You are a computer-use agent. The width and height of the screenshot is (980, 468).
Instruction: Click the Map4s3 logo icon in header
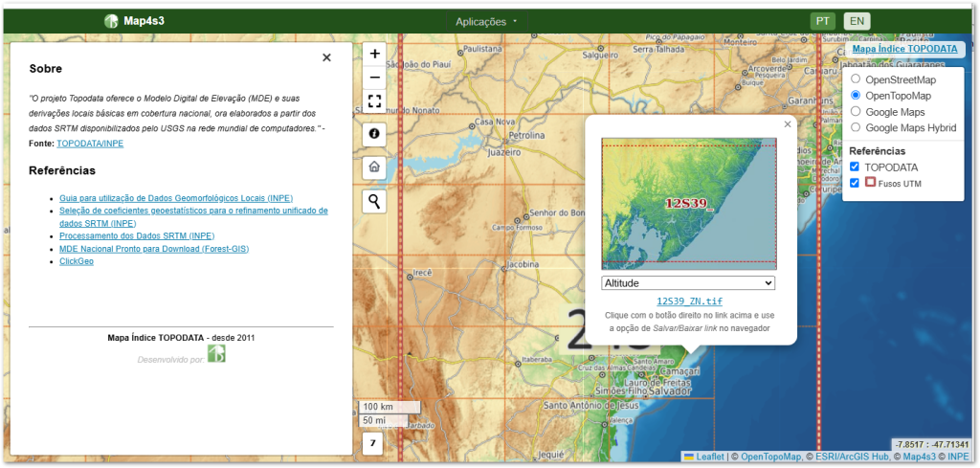(x=111, y=21)
